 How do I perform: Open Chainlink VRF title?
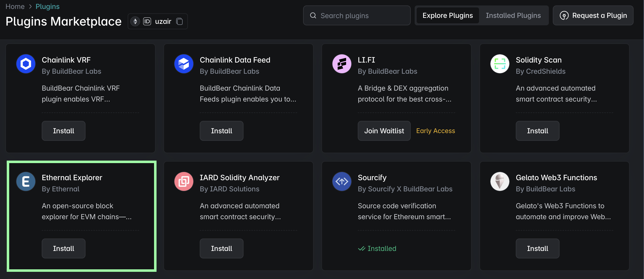[x=66, y=60]
